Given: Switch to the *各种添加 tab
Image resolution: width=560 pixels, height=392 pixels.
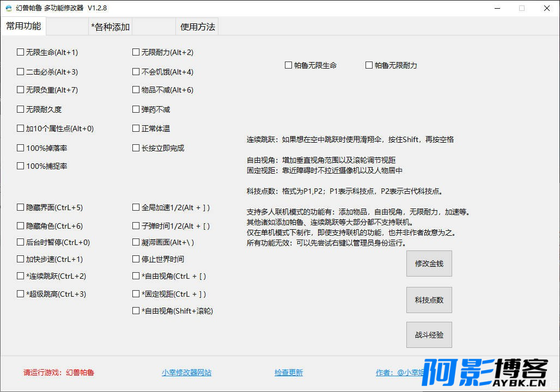Looking at the screenshot, I should point(110,27).
